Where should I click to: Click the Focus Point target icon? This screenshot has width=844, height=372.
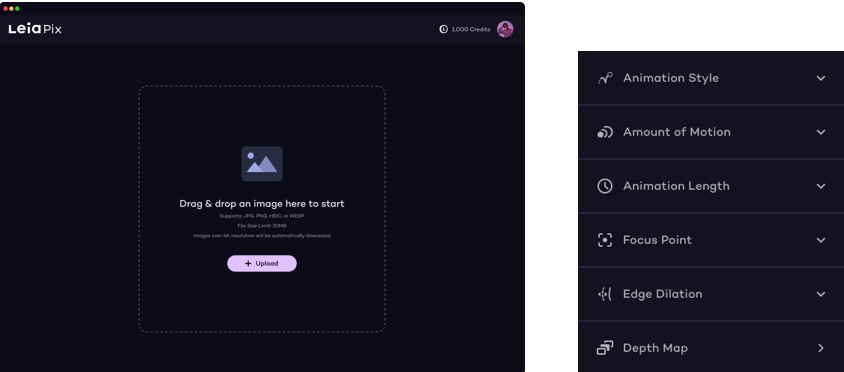pyautogui.click(x=605, y=240)
